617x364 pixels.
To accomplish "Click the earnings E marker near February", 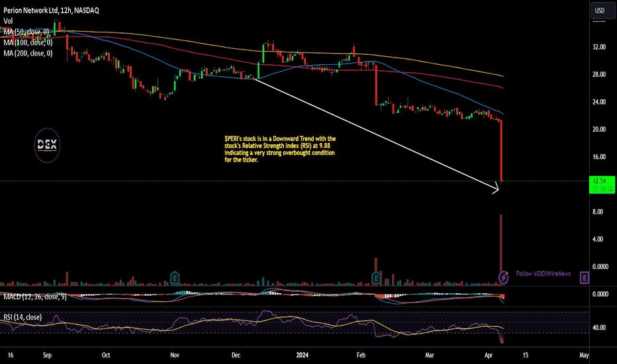I will click(x=376, y=278).
